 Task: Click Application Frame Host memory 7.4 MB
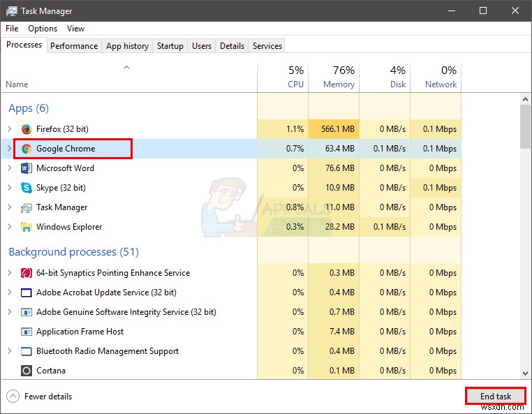click(x=342, y=332)
